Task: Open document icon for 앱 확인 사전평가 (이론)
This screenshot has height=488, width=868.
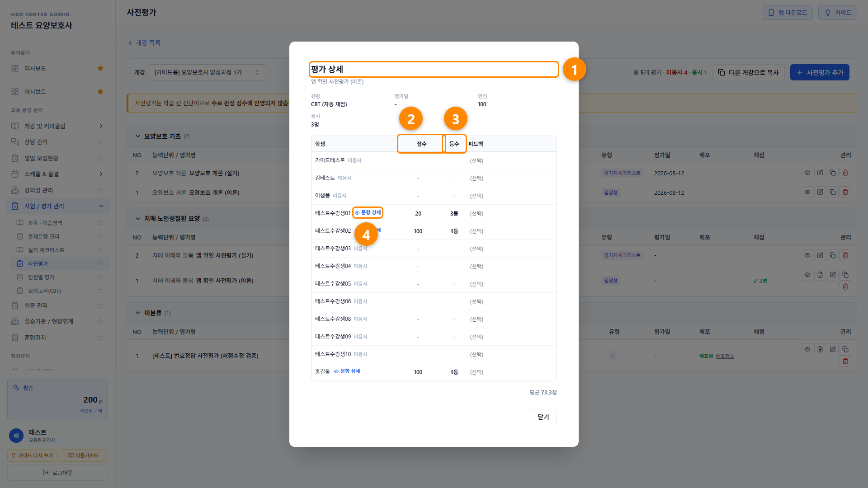Action: point(820,275)
